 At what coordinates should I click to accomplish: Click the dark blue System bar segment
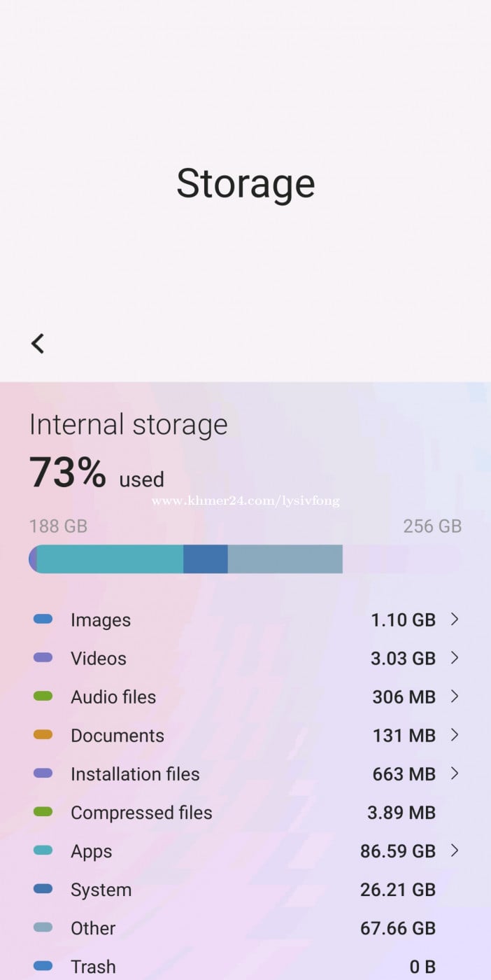click(206, 559)
